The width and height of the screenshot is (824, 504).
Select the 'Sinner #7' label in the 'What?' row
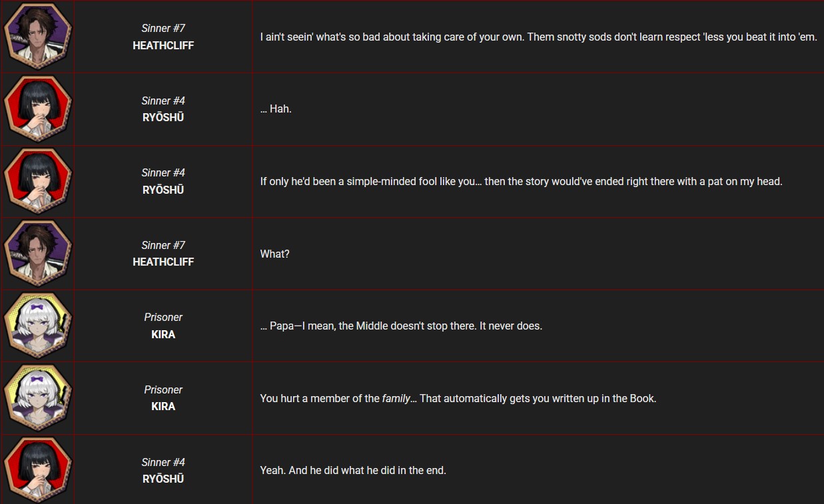click(x=163, y=245)
